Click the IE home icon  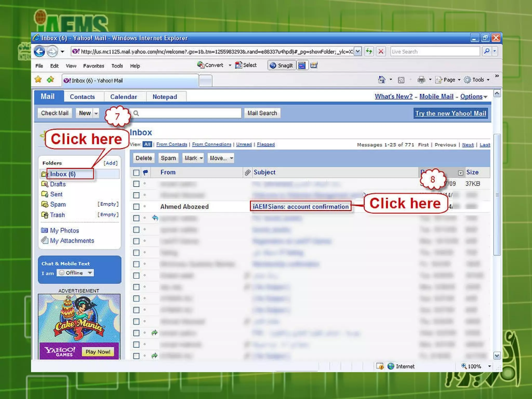pos(382,80)
